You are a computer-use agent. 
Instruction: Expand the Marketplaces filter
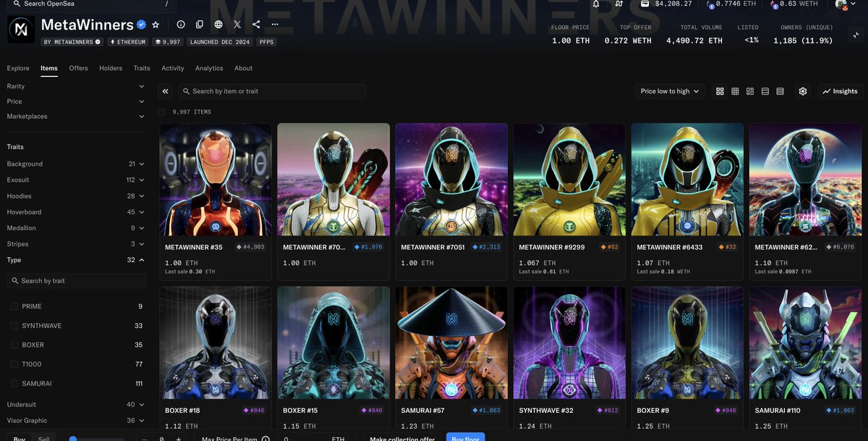pos(76,116)
